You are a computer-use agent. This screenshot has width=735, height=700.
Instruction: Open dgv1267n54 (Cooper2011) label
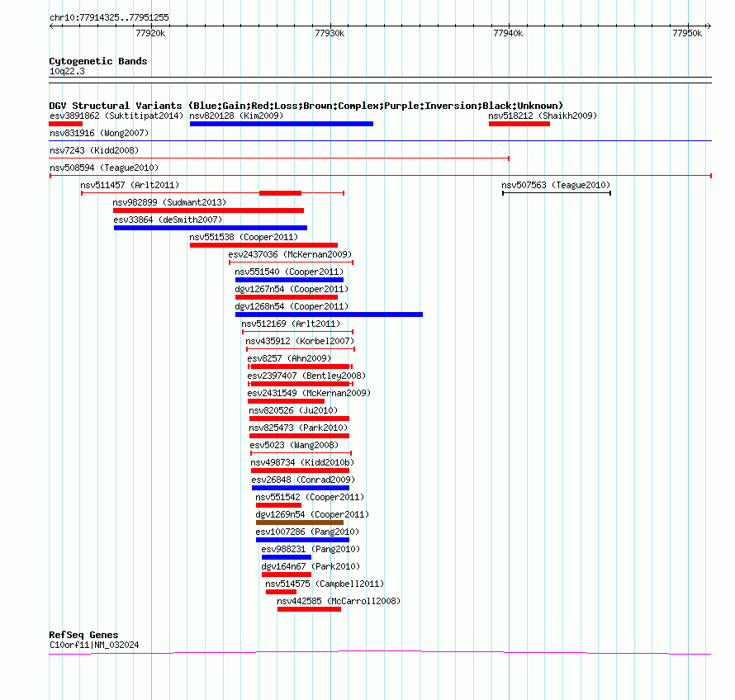(292, 289)
